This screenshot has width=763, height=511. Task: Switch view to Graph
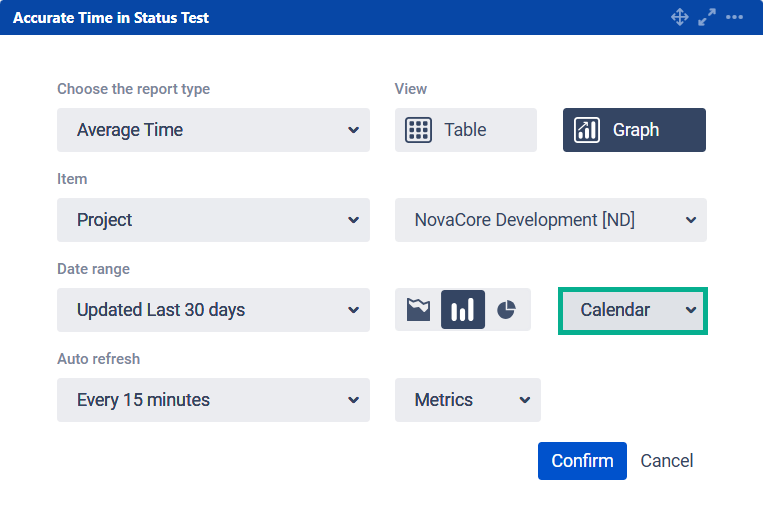[634, 130]
